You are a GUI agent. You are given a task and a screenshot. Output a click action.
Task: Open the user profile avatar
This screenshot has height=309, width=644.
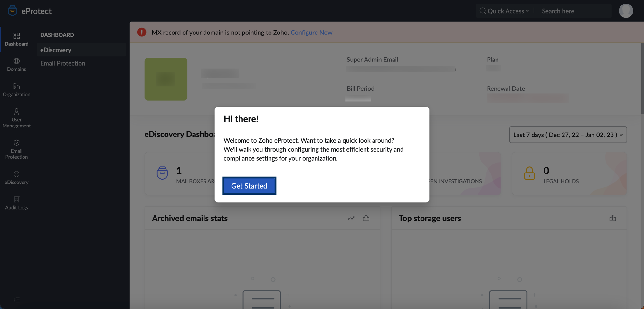pyautogui.click(x=626, y=11)
